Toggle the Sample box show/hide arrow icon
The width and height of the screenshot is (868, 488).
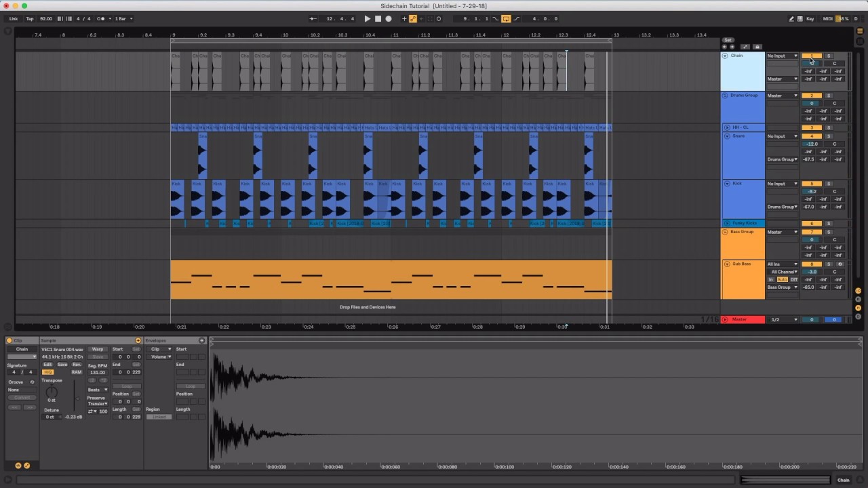[138, 340]
